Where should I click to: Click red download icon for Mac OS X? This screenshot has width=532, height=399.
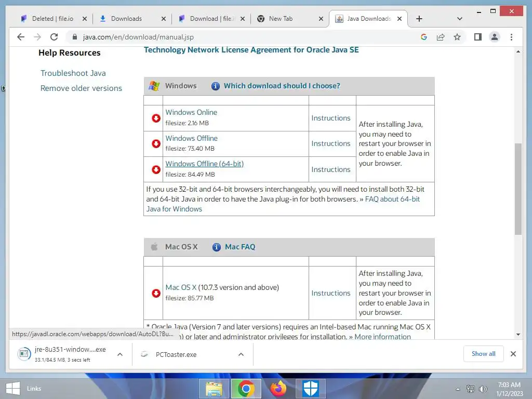(156, 293)
